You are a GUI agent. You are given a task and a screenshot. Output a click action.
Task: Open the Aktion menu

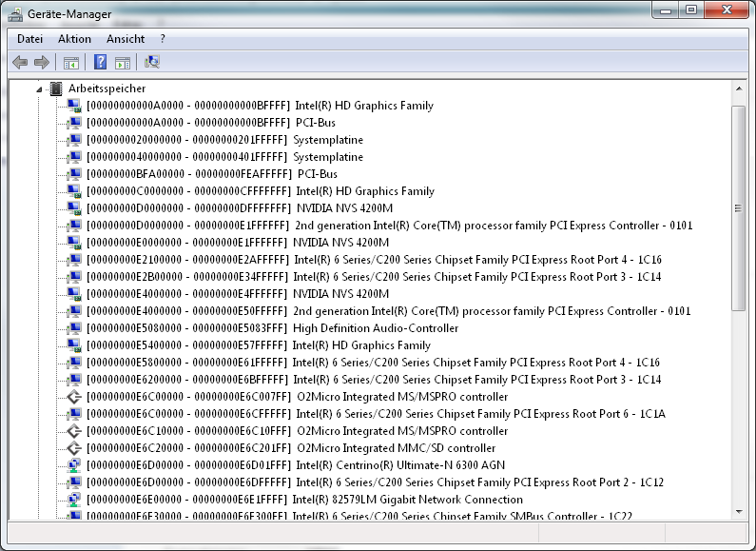(x=74, y=39)
